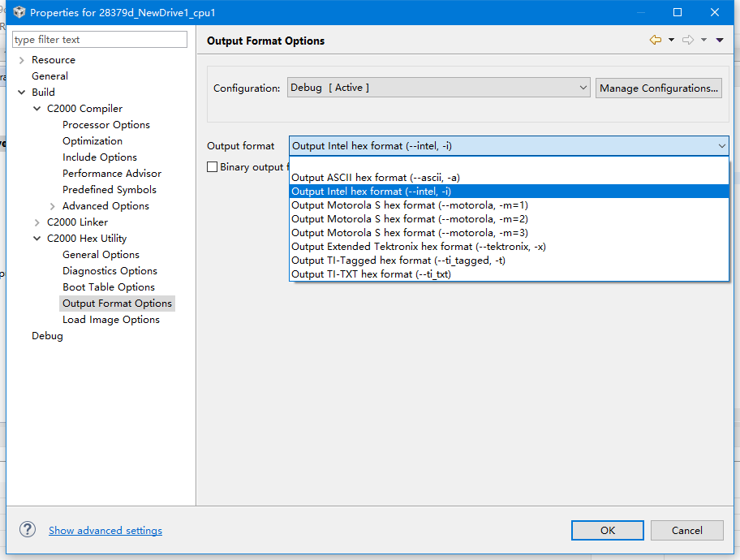The image size is (740, 560).
Task: Expand the C2000 Linker node
Action: coord(37,222)
